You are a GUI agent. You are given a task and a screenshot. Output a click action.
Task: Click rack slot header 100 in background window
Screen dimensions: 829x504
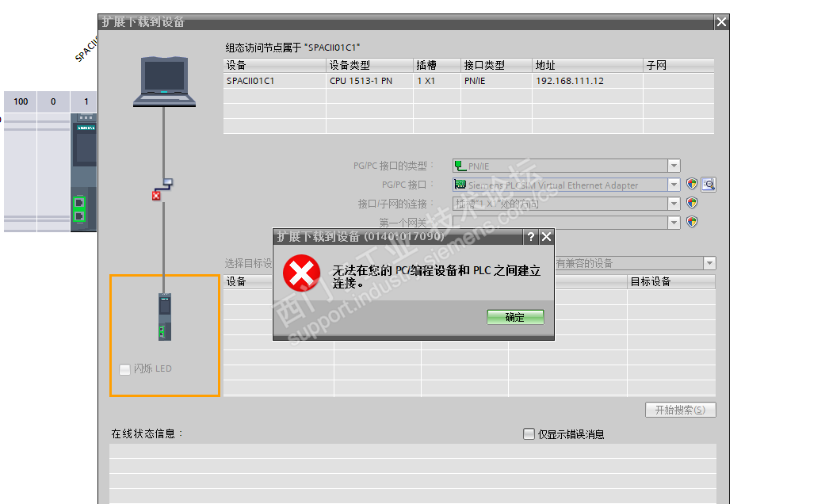click(x=21, y=101)
